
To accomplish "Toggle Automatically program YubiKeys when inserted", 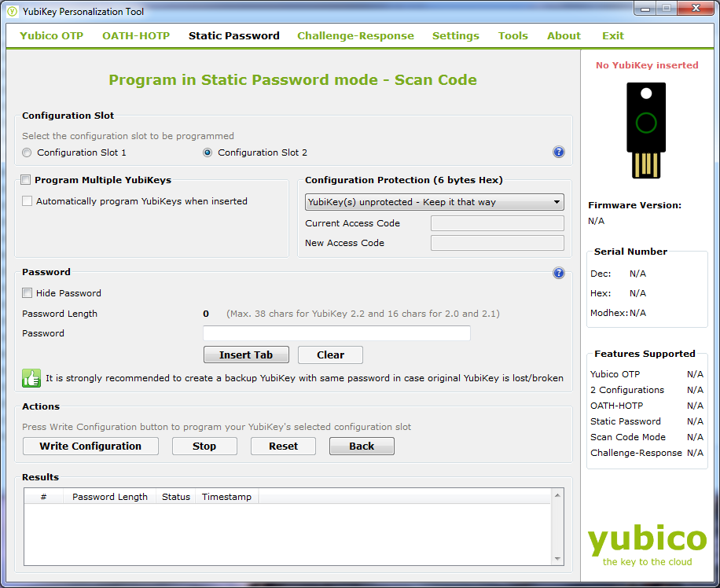I will (27, 201).
